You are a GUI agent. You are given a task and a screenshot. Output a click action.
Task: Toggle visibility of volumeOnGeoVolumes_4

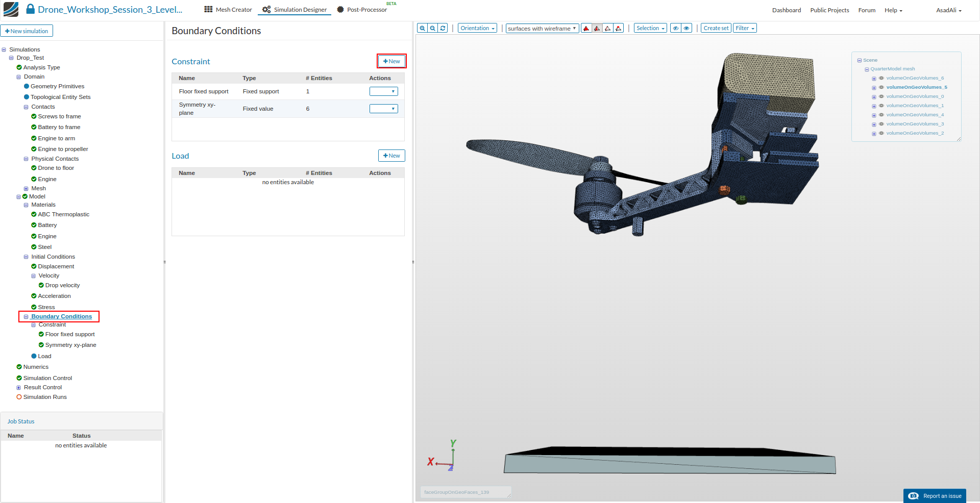point(881,115)
